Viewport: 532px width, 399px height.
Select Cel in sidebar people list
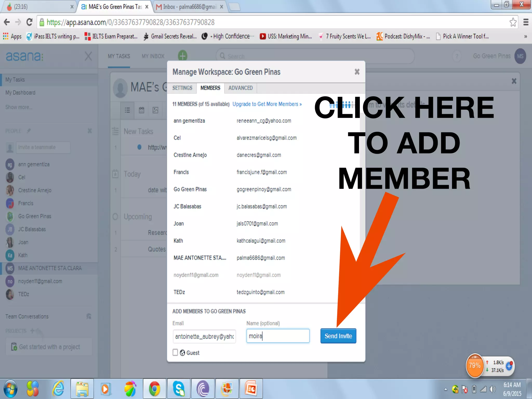coord(22,177)
